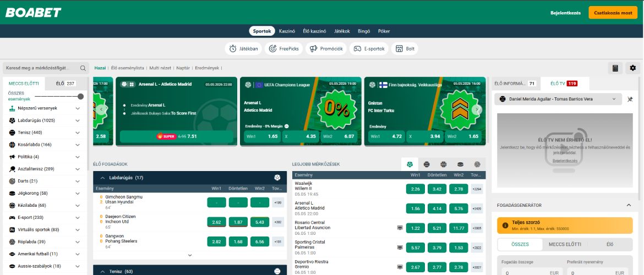Click the Tenisz live section ball icon
The image size is (644, 275).
tap(277, 271)
